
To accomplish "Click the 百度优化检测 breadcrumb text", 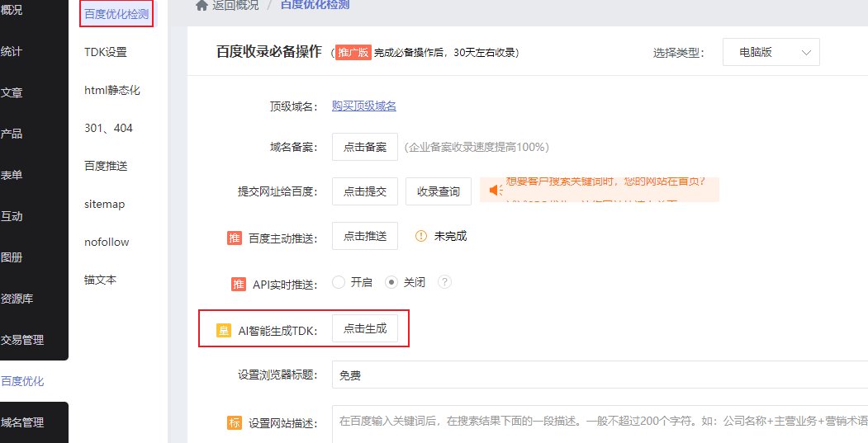I will (315, 6).
